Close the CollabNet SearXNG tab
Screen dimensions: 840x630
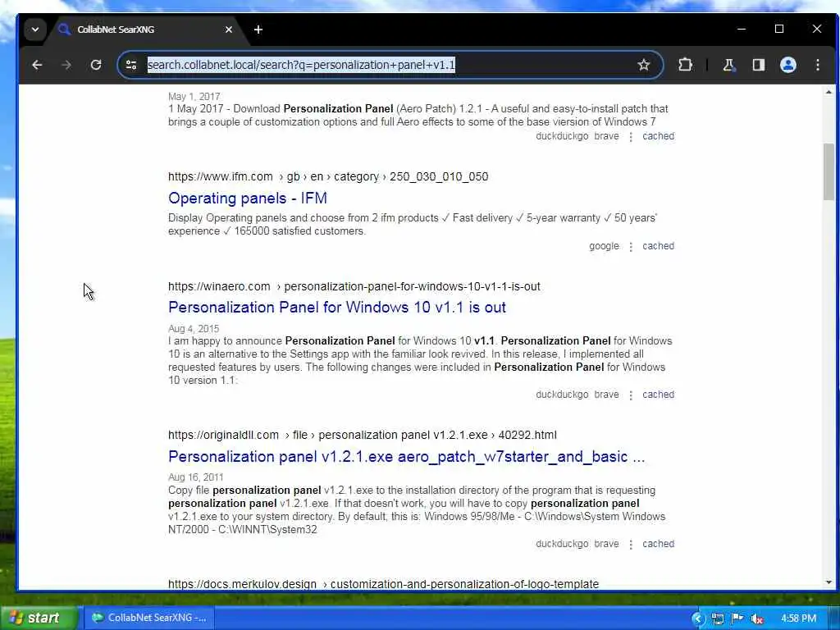coord(229,30)
